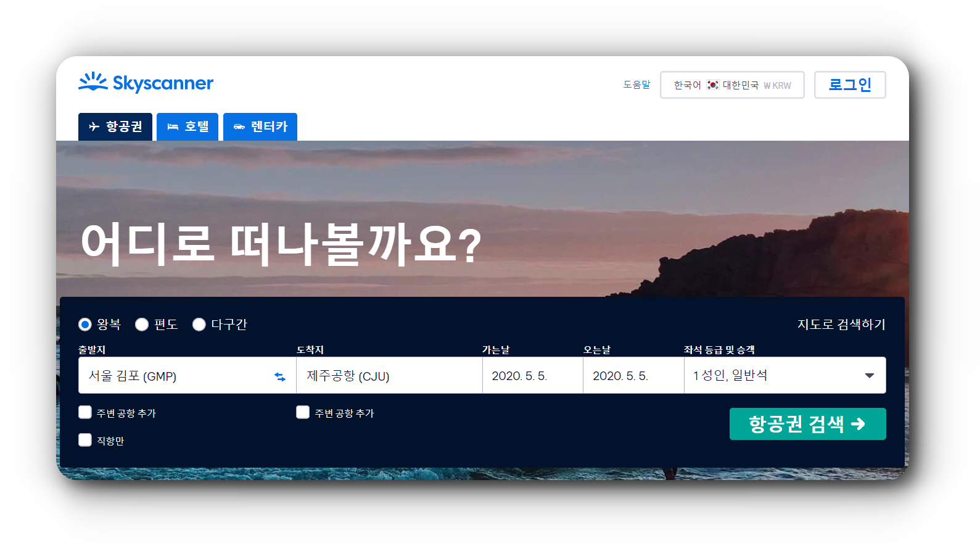Screen dimensions: 980x551
Task: Click the 가는날 departure date field
Action: pyautogui.click(x=533, y=375)
